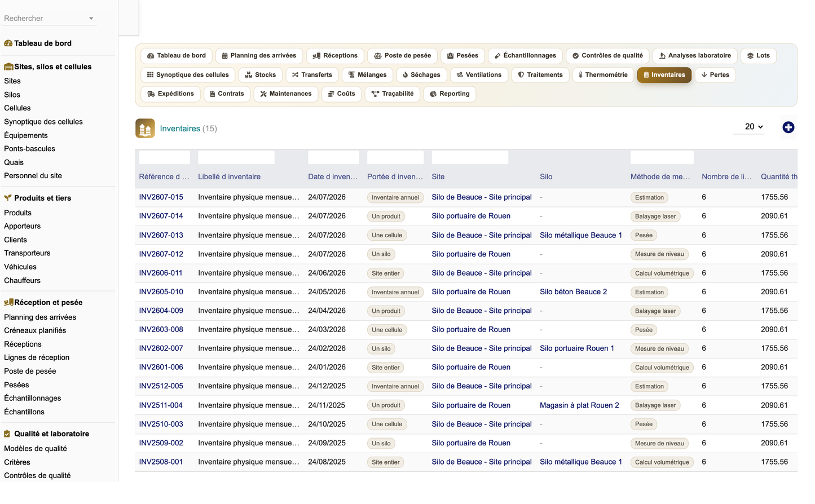
Task: Open the Ventilations tab
Action: (x=479, y=75)
